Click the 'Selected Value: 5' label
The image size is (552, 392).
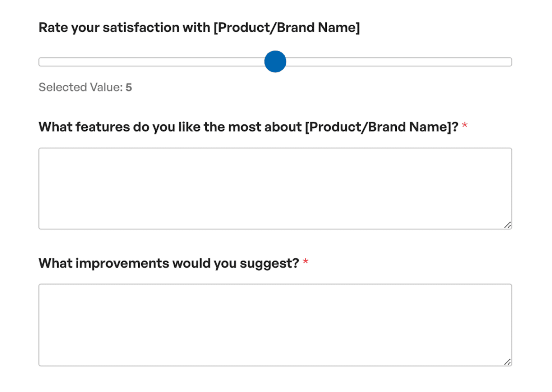point(85,87)
